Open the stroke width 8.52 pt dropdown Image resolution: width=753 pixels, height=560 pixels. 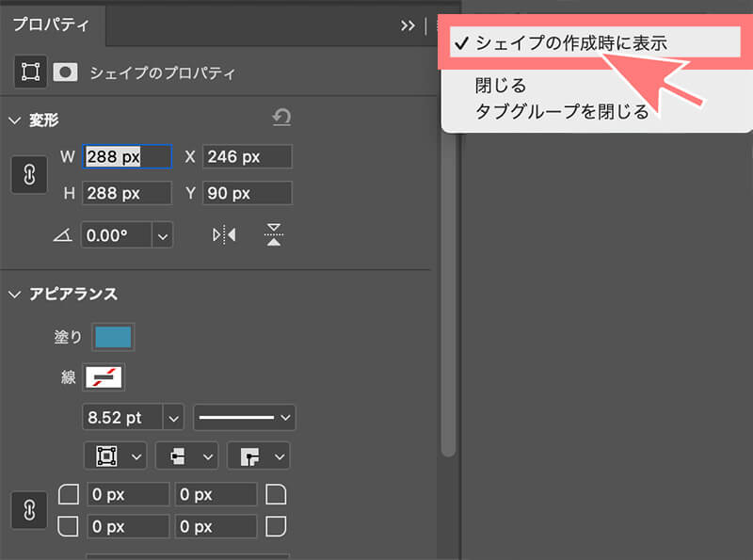coord(173,417)
